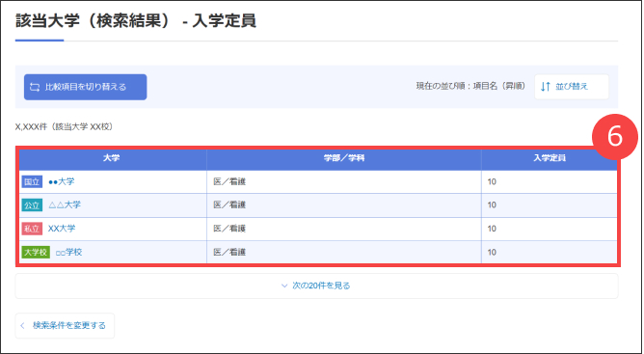
Task: Click the 比較項目を切り替える button
Action: click(x=86, y=87)
